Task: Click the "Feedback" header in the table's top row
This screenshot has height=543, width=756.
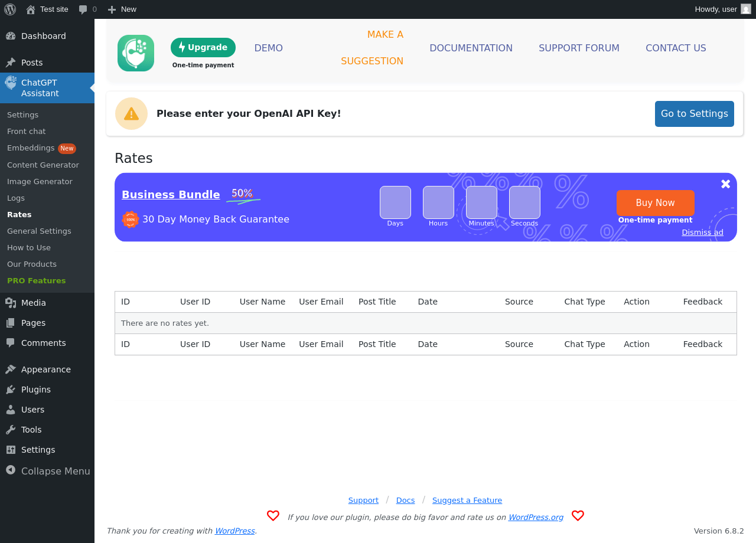Action: pos(703,302)
